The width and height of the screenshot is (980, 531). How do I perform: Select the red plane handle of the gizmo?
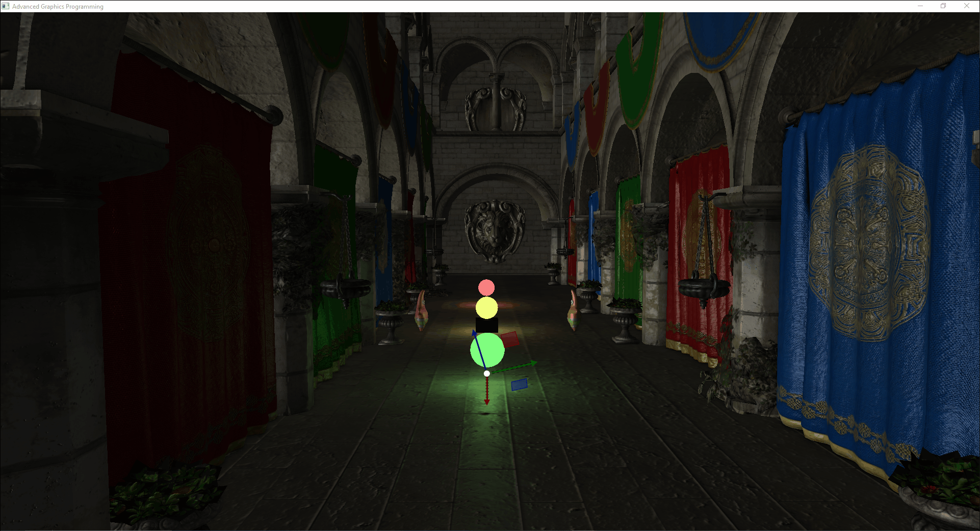click(509, 339)
